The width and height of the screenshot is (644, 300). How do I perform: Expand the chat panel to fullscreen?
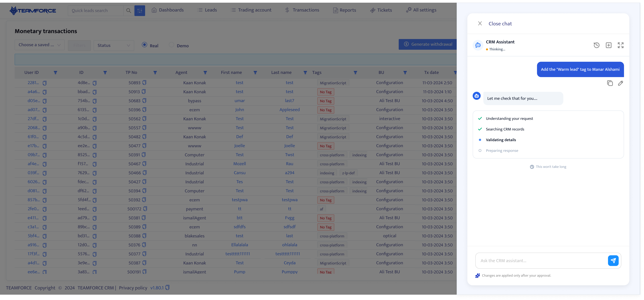pyautogui.click(x=620, y=45)
